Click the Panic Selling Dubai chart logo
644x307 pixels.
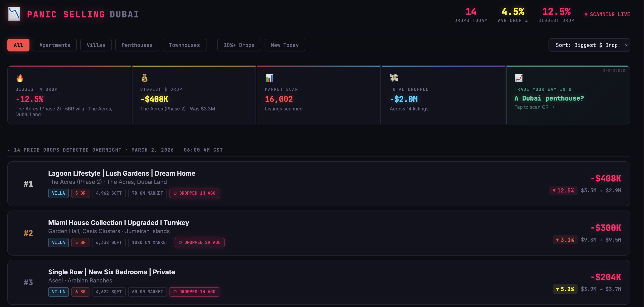click(x=14, y=14)
